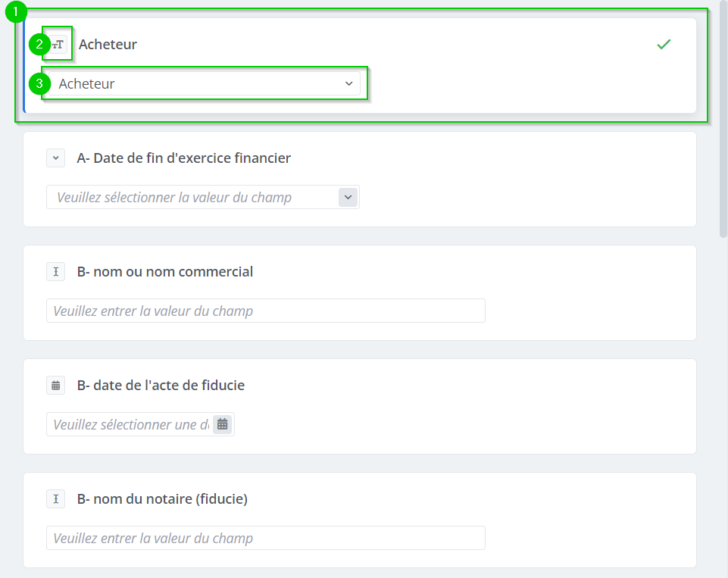Click the green checkmark on Acheteur card
The width and height of the screenshot is (728, 578).
coord(664,45)
